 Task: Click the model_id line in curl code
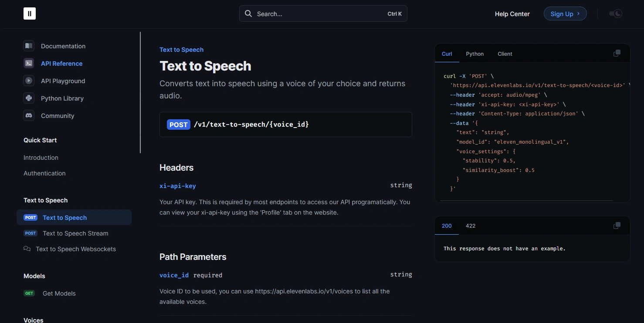[x=513, y=142]
